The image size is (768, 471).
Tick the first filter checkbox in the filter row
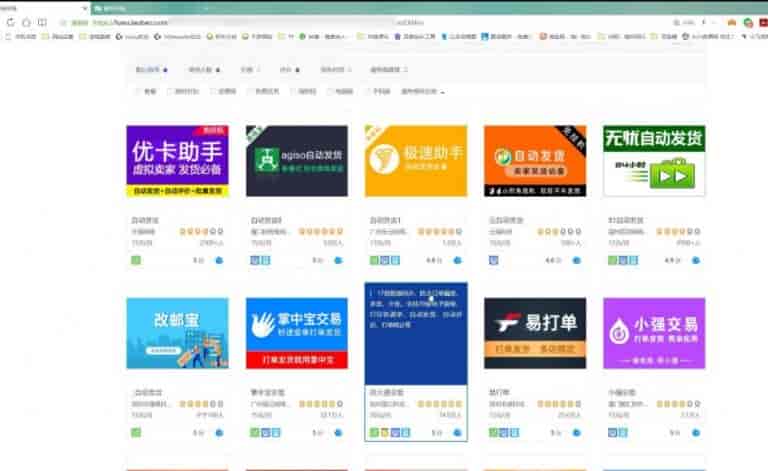[137, 91]
